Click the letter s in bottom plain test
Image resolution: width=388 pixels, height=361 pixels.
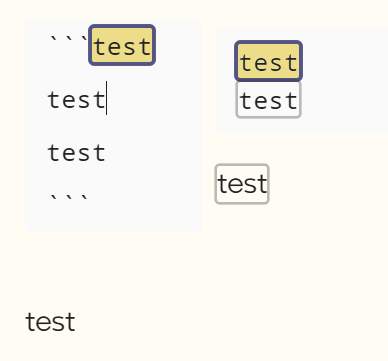pos(58,323)
